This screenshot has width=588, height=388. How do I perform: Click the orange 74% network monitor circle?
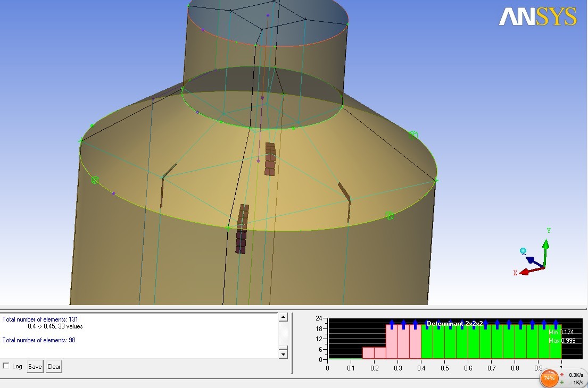tap(549, 378)
